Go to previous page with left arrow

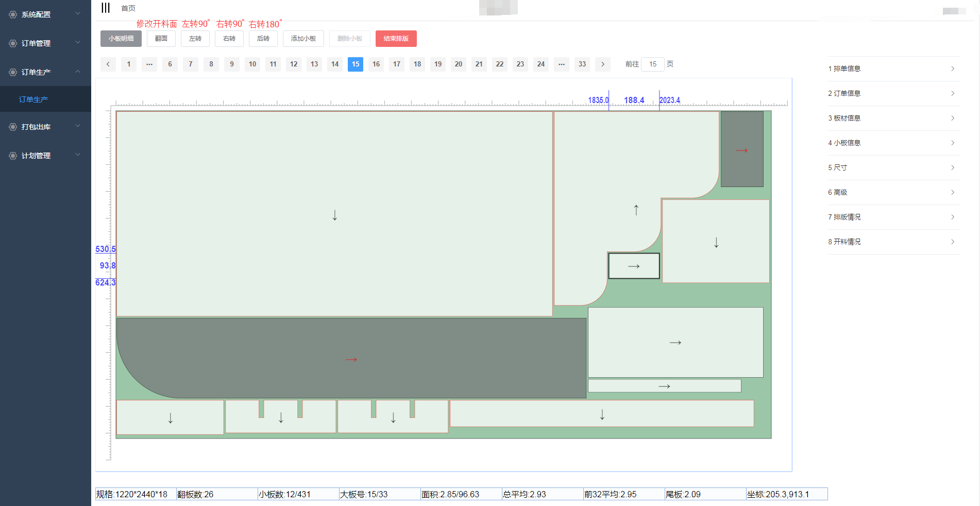(108, 64)
